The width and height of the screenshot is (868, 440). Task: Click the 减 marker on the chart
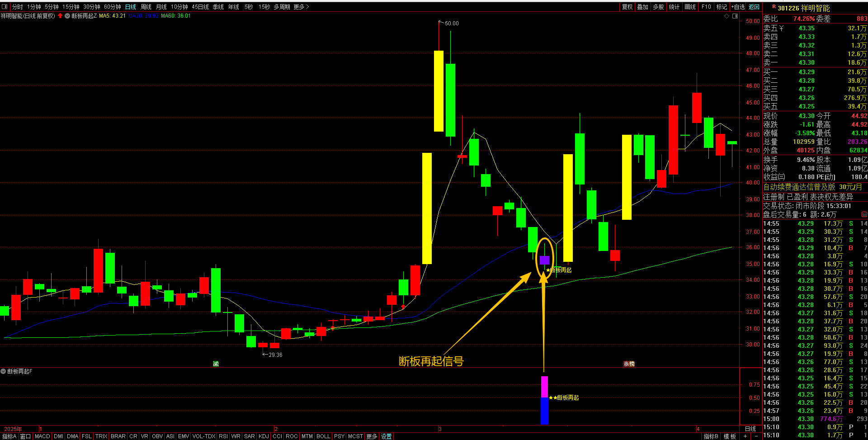(216, 364)
